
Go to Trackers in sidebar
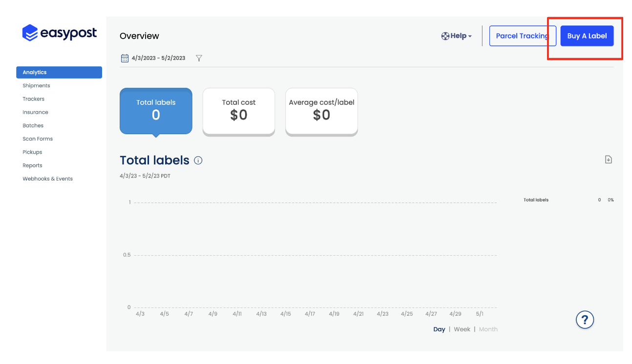click(33, 99)
